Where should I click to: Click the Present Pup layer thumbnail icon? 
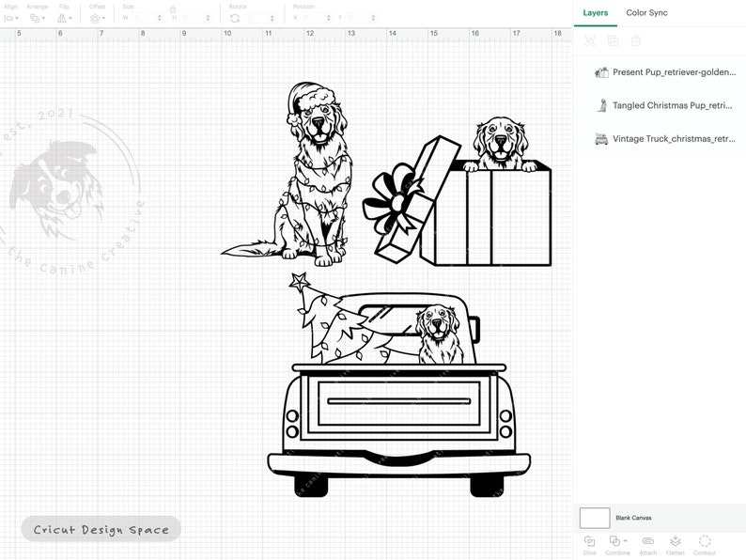[x=601, y=72]
